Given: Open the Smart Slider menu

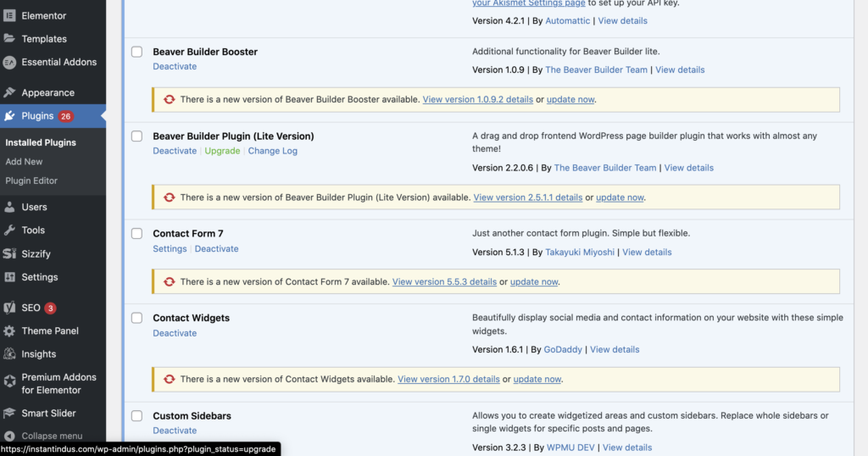Looking at the screenshot, I should click(x=48, y=413).
